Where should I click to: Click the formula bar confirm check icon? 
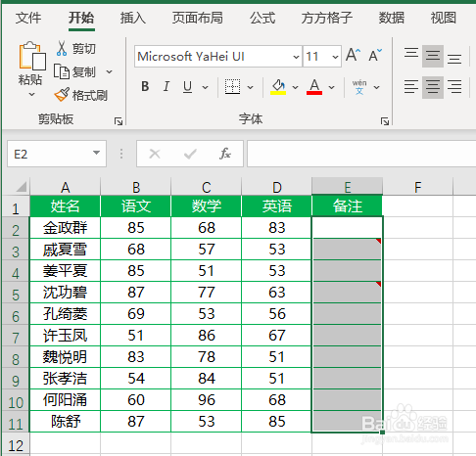190,154
